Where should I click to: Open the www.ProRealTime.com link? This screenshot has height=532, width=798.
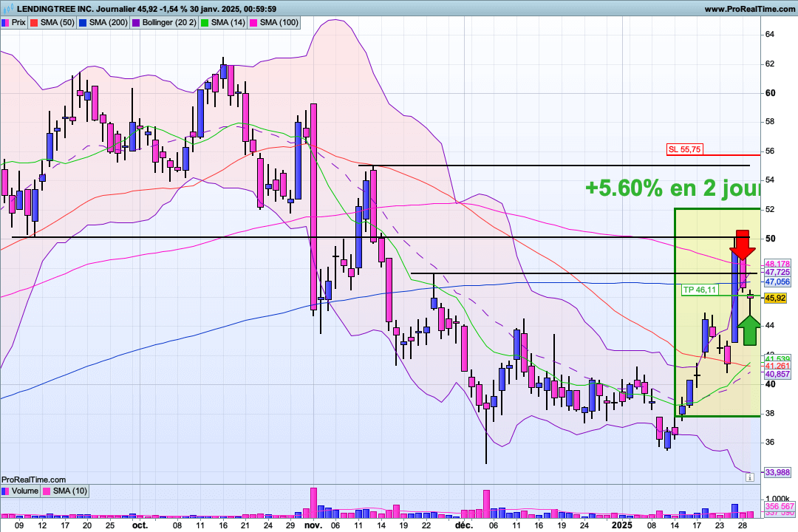pos(750,9)
